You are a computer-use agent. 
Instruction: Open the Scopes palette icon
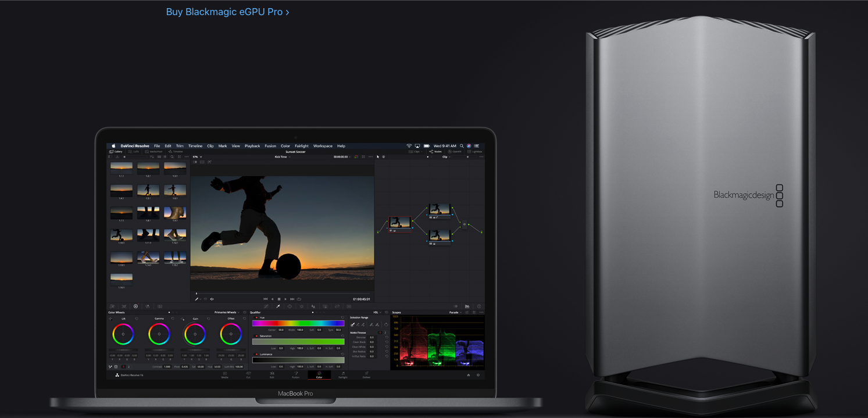tap(467, 306)
